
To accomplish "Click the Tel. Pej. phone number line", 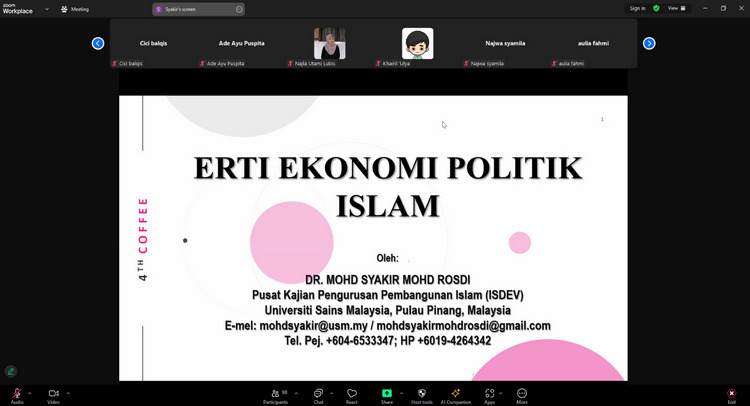I will pos(388,341).
